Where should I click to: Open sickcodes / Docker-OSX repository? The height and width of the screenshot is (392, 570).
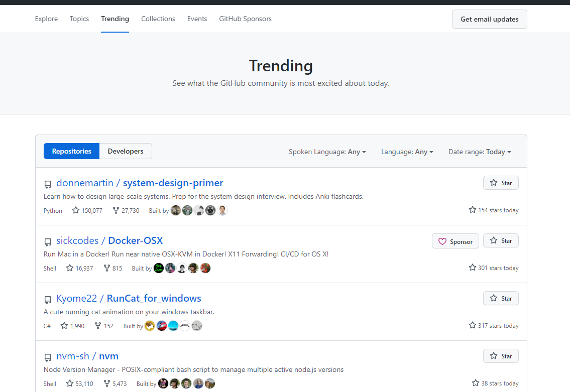click(109, 240)
